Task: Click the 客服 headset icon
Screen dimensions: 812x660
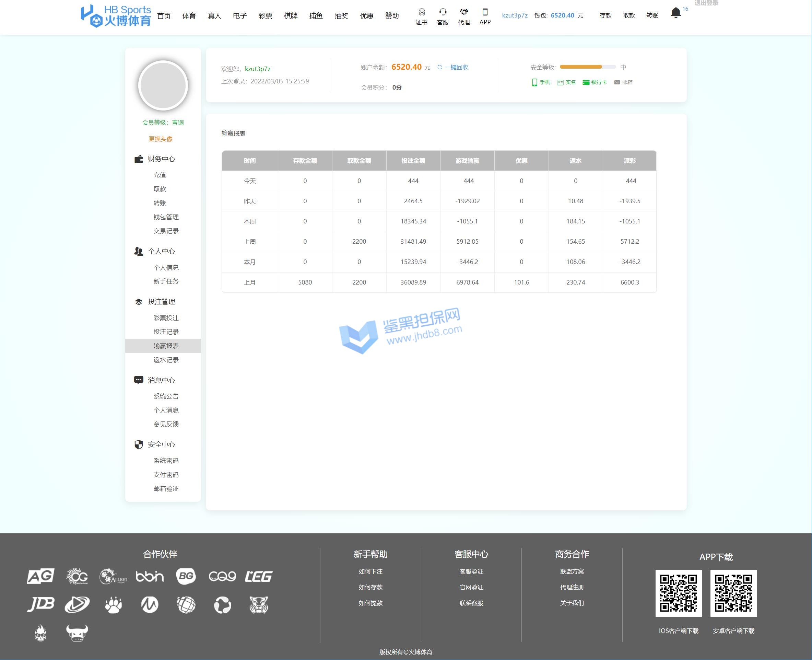Action: coord(443,12)
